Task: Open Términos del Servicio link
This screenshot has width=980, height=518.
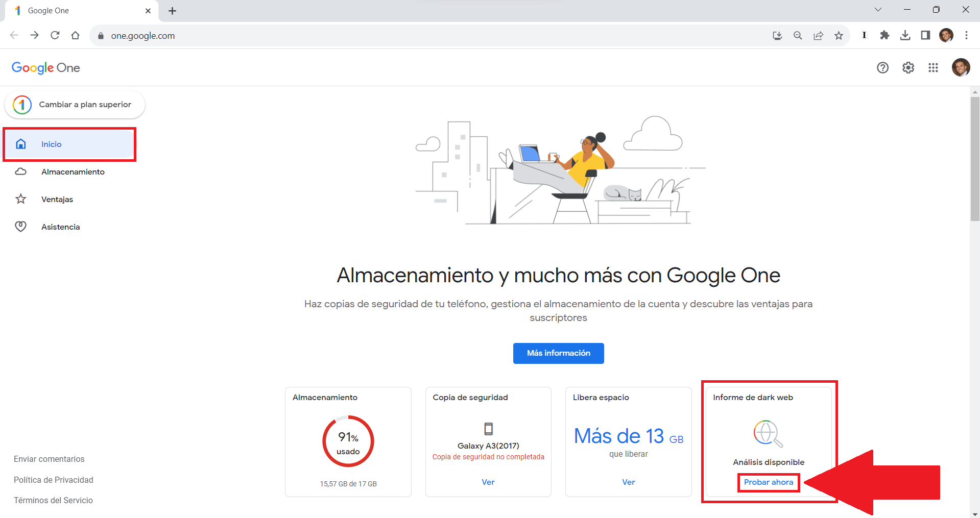Action: tap(53, 500)
